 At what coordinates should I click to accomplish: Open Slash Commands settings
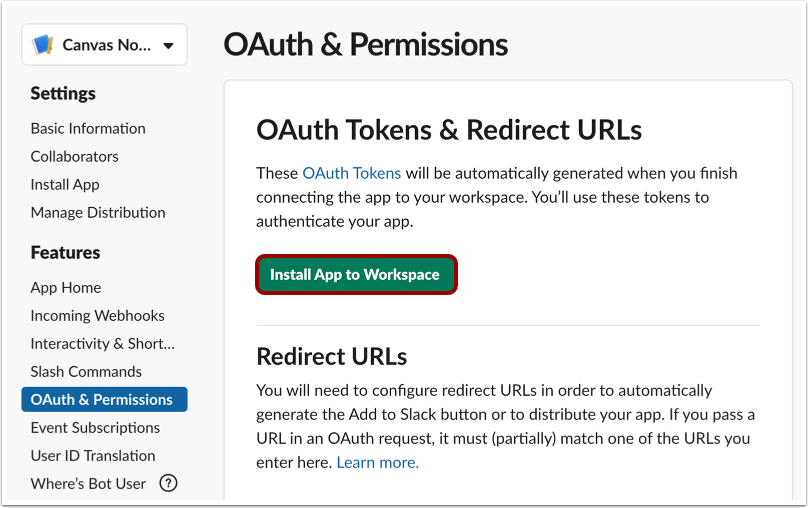[86, 371]
